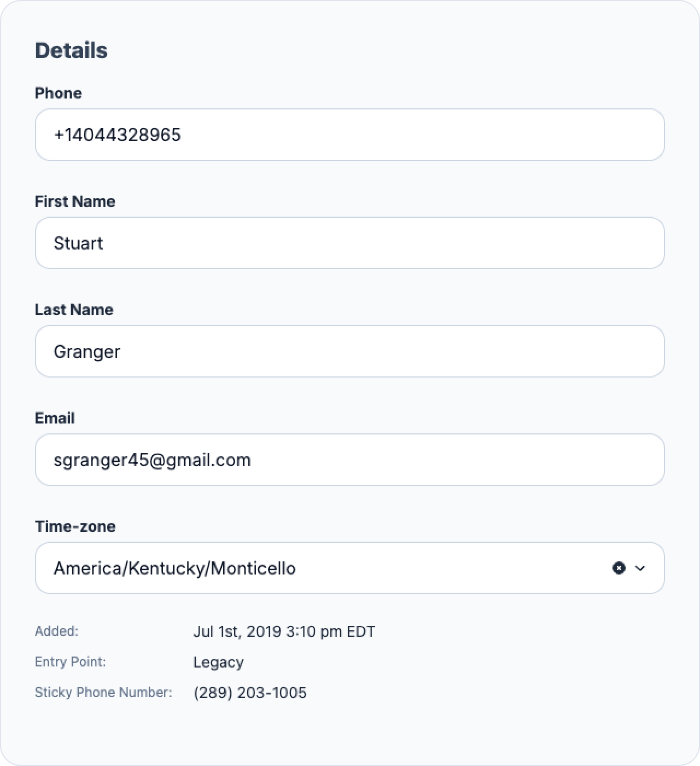Screen dimensions: 700x766
Task: Click the Entry Point label
Action: point(71,662)
